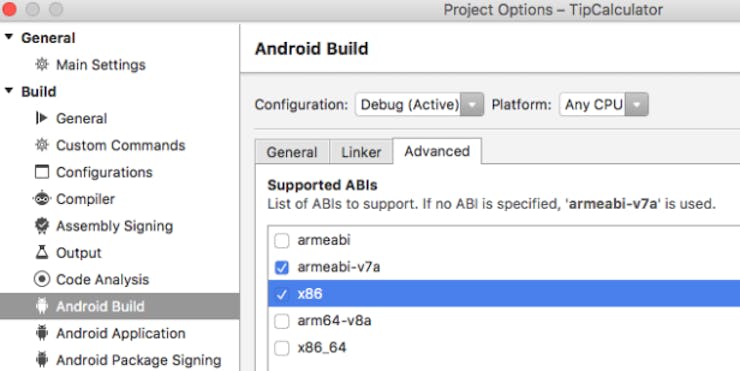Screen dimensions: 740x371
Task: Open Configurations via its window icon
Action: tap(42, 172)
